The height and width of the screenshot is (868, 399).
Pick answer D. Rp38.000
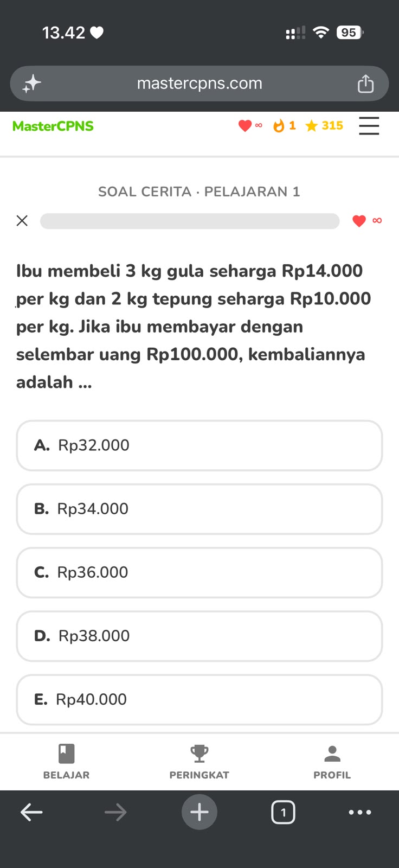200,636
